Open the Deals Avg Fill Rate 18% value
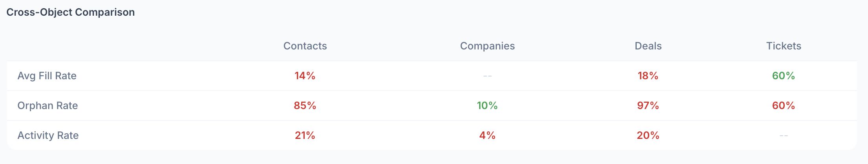Image resolution: width=868 pixels, height=164 pixels. coord(648,76)
